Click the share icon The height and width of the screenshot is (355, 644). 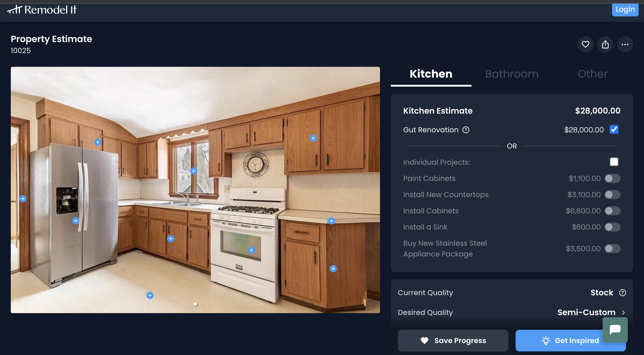point(605,44)
